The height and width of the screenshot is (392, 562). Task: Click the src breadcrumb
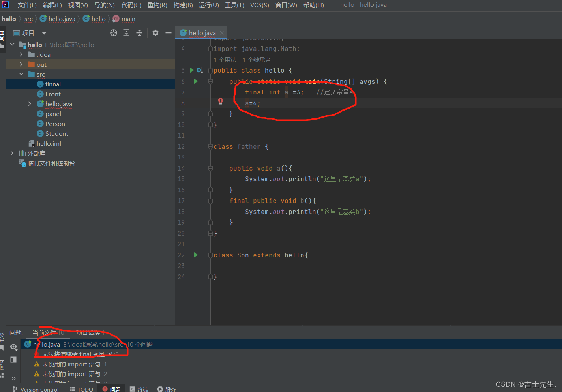28,19
